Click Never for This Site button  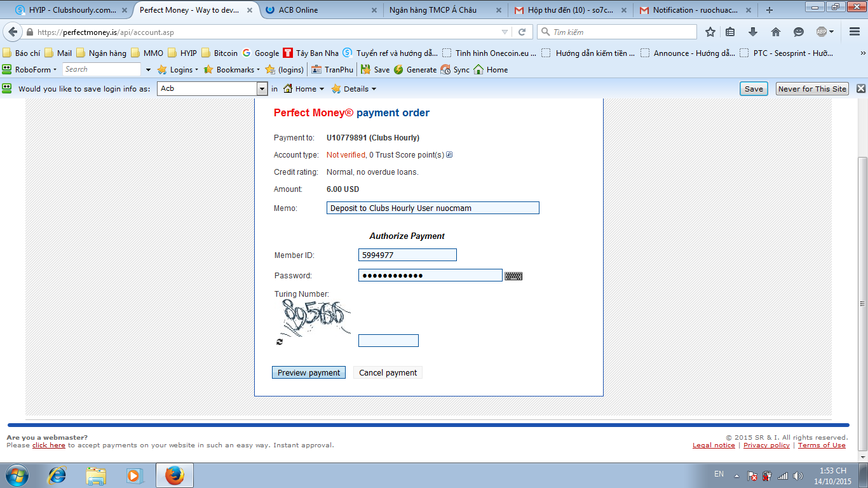coord(813,89)
